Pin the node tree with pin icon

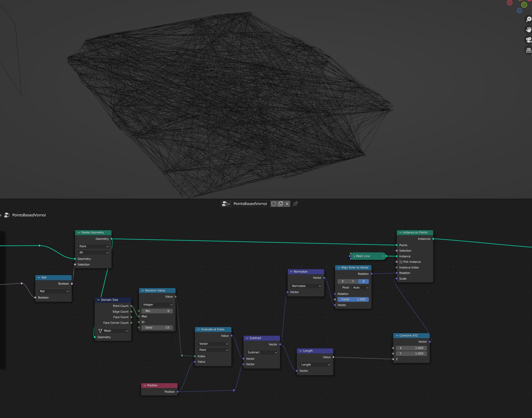(x=295, y=204)
